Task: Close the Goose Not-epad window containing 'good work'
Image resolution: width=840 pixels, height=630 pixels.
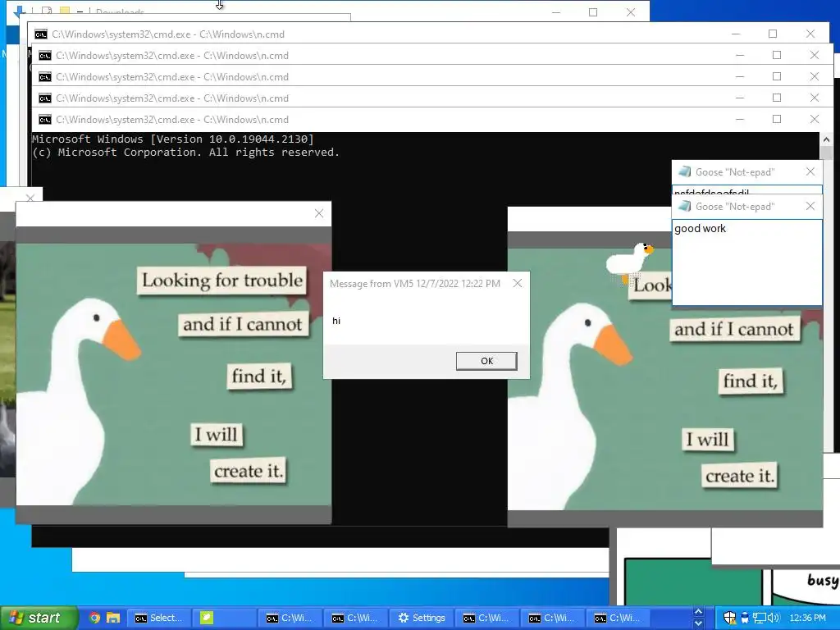Action: tap(810, 206)
